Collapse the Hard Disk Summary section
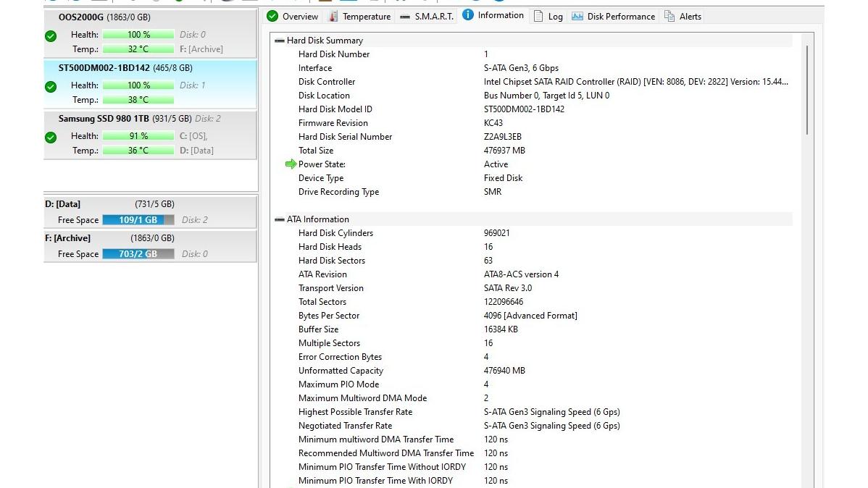Image resolution: width=868 pixels, height=488 pixels. pyautogui.click(x=280, y=41)
